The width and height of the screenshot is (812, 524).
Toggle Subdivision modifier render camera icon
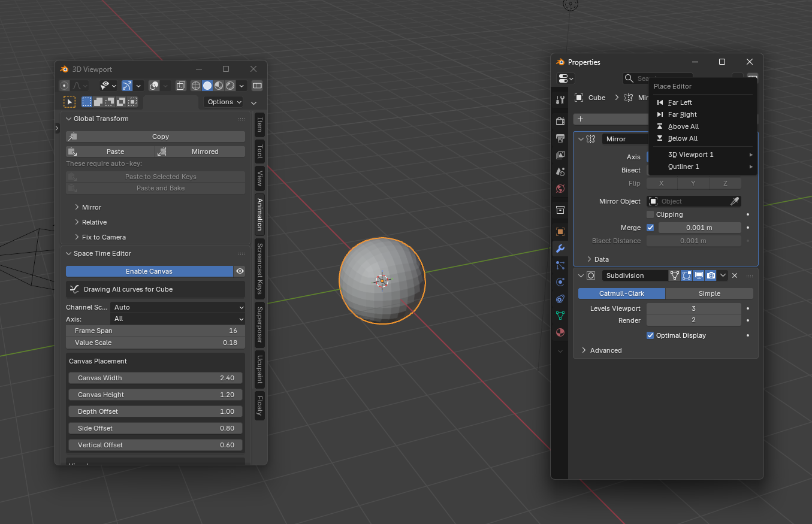[711, 275]
